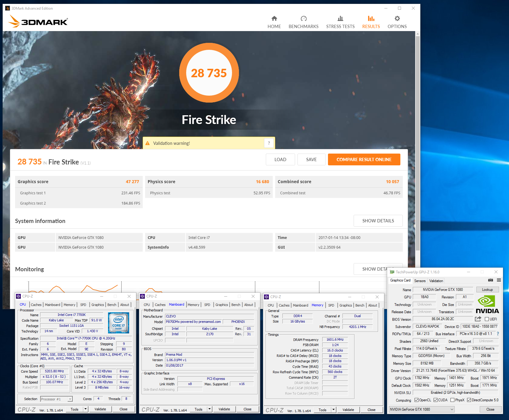Show details for System information

click(378, 221)
